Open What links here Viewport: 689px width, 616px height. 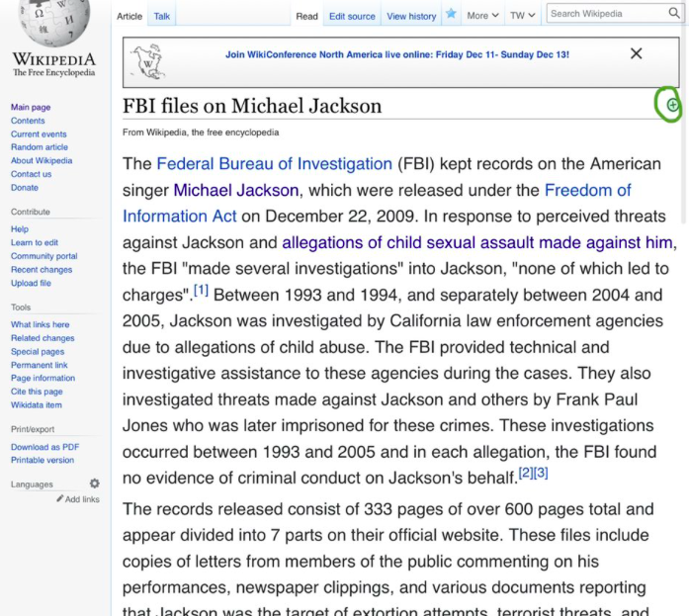(40, 324)
